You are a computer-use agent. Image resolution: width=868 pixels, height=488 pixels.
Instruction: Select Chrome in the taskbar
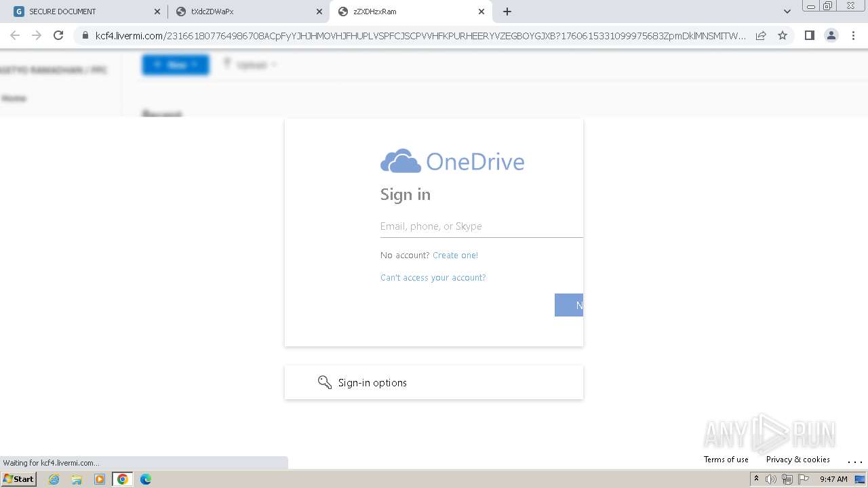click(123, 479)
